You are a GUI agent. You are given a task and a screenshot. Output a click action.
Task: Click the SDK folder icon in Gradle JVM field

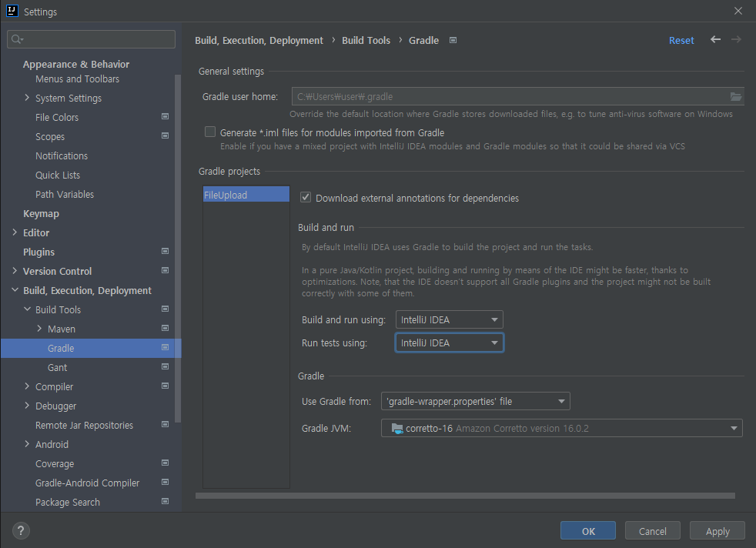[x=396, y=429]
